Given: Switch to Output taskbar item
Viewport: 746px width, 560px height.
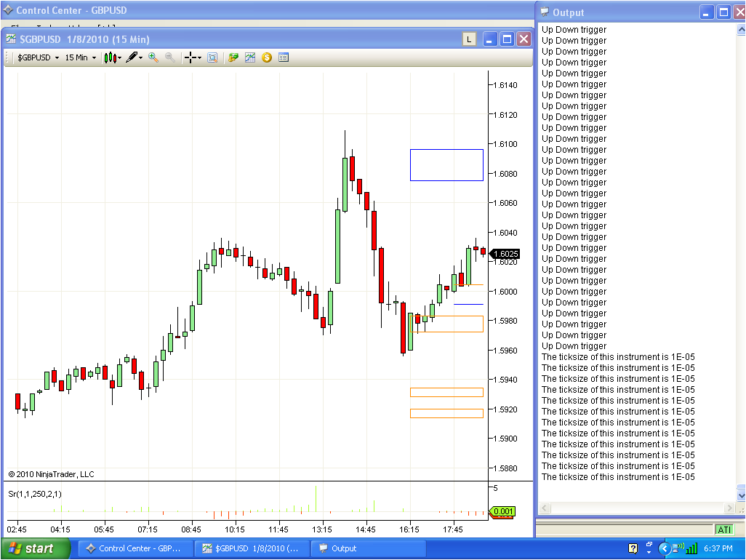Looking at the screenshot, I should coord(368,548).
